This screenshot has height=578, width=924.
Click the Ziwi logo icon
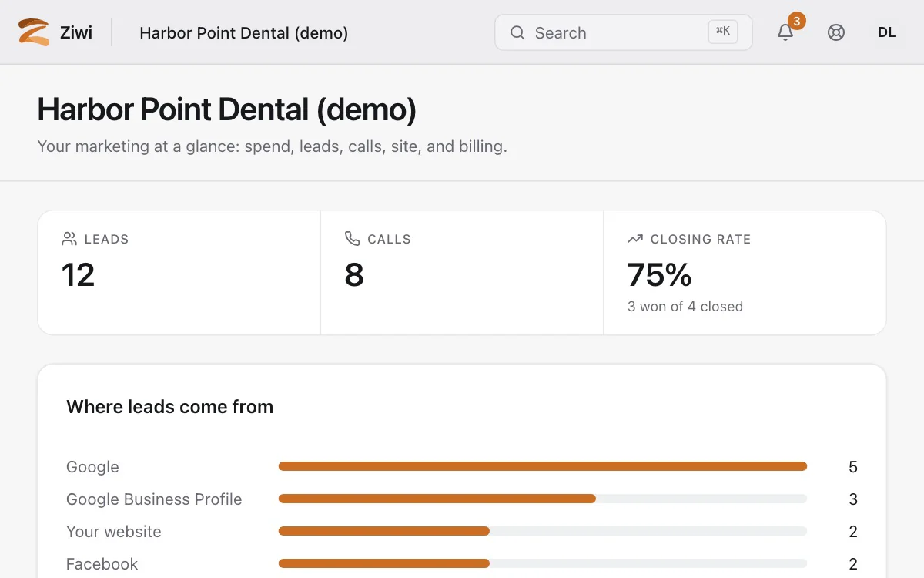(34, 32)
